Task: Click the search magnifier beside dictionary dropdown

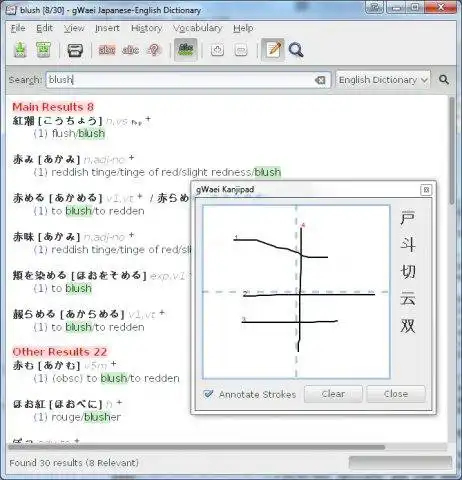Action: coord(444,80)
